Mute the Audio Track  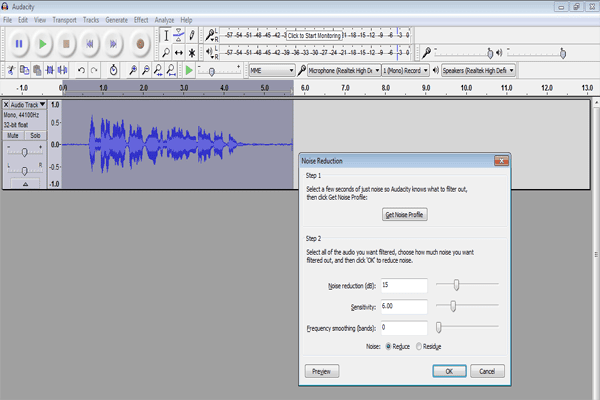(13, 136)
